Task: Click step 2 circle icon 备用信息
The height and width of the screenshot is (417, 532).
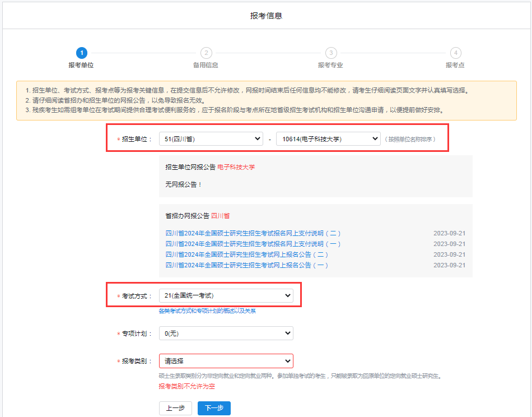Action: point(206,53)
